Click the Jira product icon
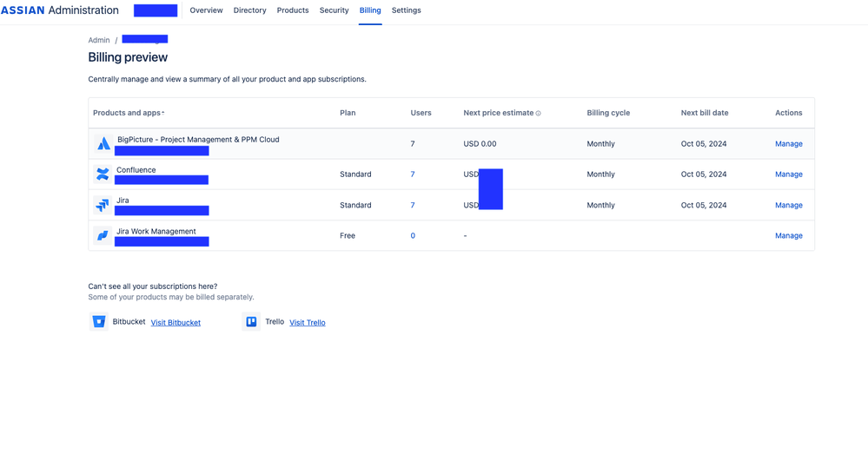The height and width of the screenshot is (454, 868). pyautogui.click(x=103, y=205)
